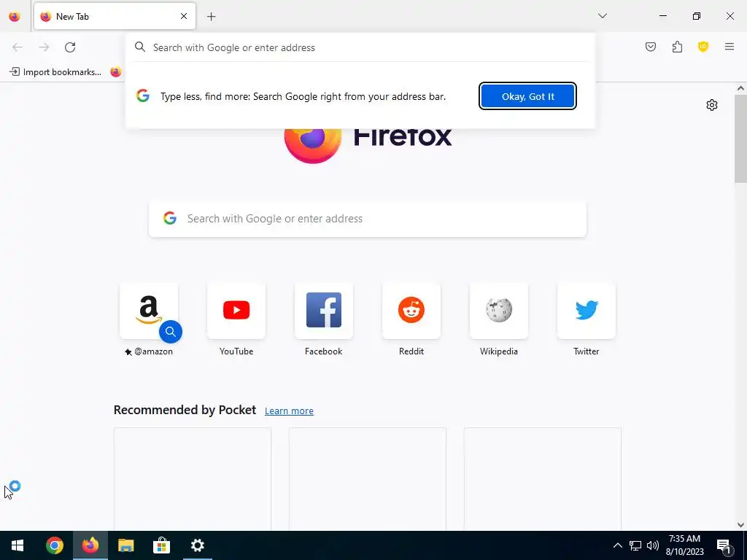The width and height of the screenshot is (747, 560).
Task: Select the Recommended by Pocket heading
Action: click(x=185, y=410)
